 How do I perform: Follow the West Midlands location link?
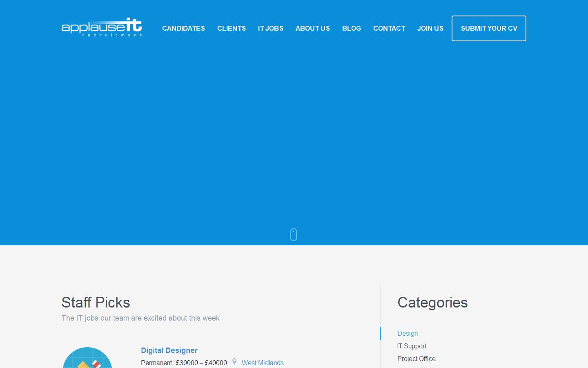tap(263, 363)
